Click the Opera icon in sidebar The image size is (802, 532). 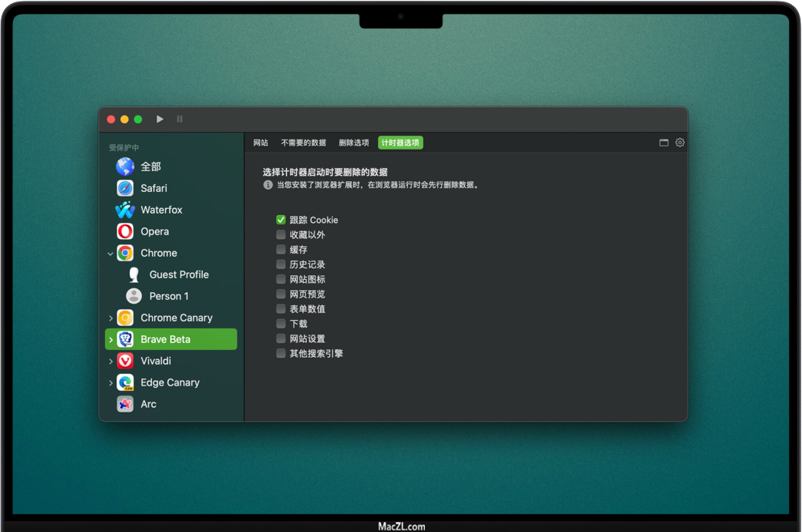(125, 231)
